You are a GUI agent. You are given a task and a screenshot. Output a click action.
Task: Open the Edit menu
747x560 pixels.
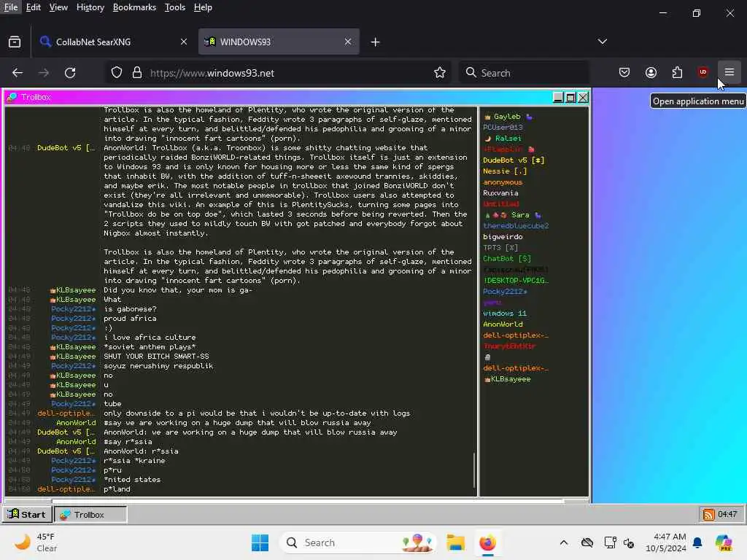point(34,7)
